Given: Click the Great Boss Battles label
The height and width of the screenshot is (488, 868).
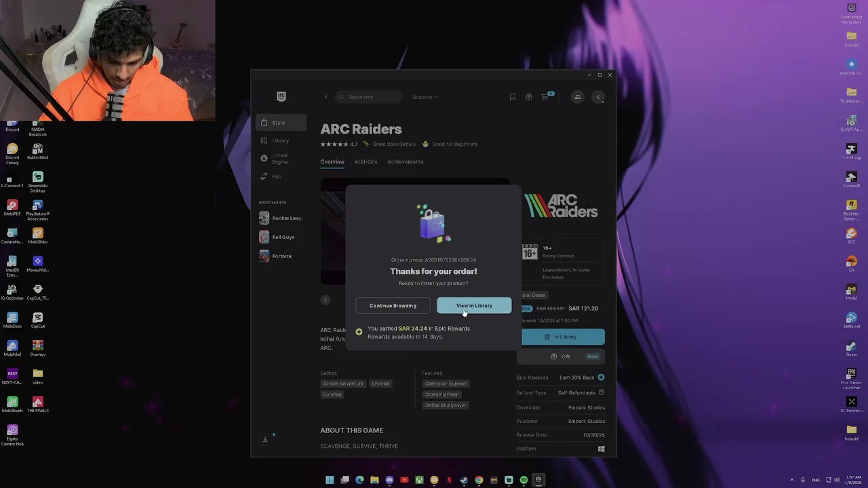Looking at the screenshot, I should pos(394,144).
